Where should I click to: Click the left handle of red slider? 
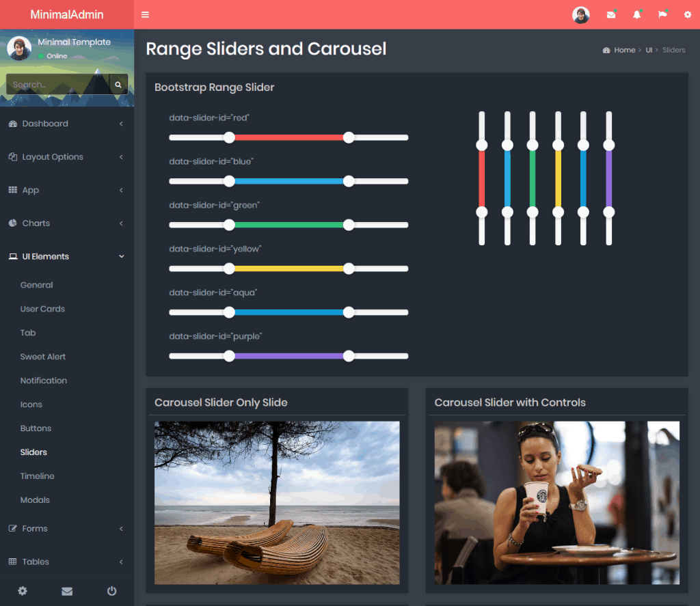pos(230,137)
